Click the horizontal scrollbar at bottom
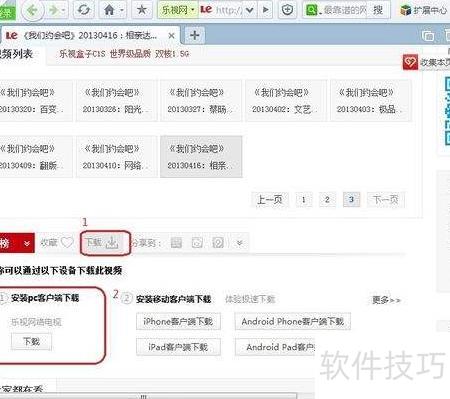This screenshot has height=399, width=450. click(147, 396)
